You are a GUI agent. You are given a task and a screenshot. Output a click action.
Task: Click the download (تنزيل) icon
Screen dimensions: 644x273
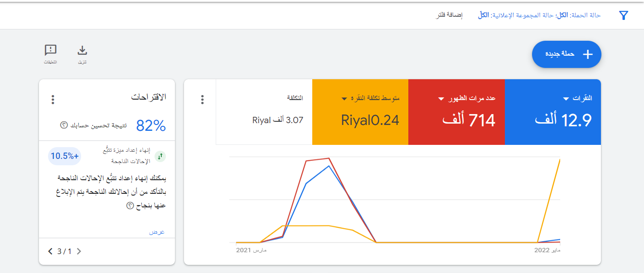tap(82, 50)
